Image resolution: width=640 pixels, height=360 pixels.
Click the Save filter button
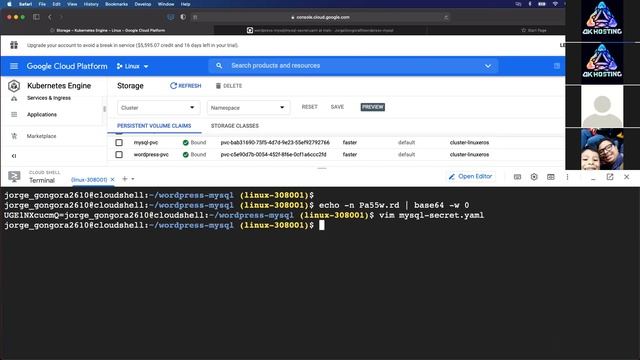tap(337, 107)
